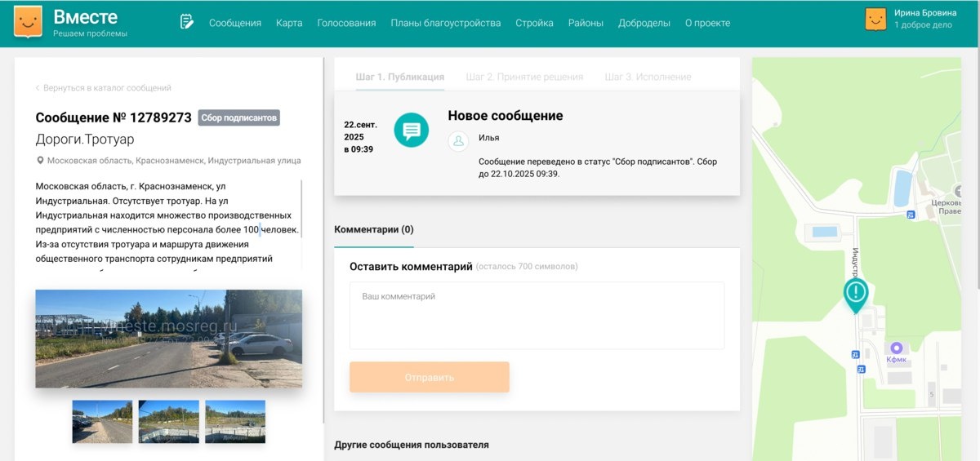Click the Вместе logo smiley icon
Viewport: 980px width, 461px height.
pyautogui.click(x=29, y=21)
